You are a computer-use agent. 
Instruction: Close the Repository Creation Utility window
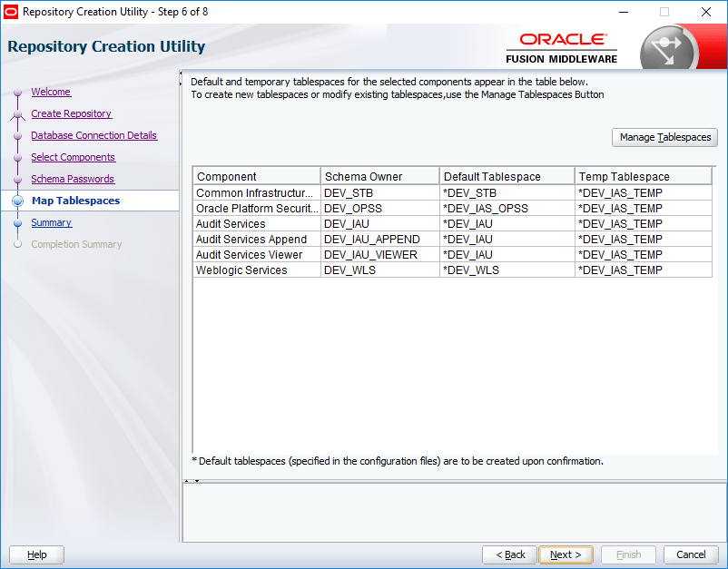point(705,12)
